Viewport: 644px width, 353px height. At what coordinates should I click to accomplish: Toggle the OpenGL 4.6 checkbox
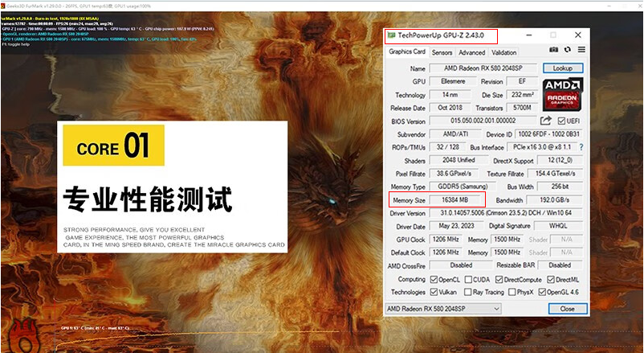click(542, 292)
